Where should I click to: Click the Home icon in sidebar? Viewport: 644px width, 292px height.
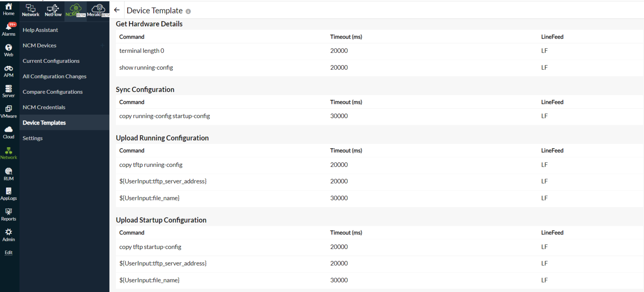click(9, 7)
